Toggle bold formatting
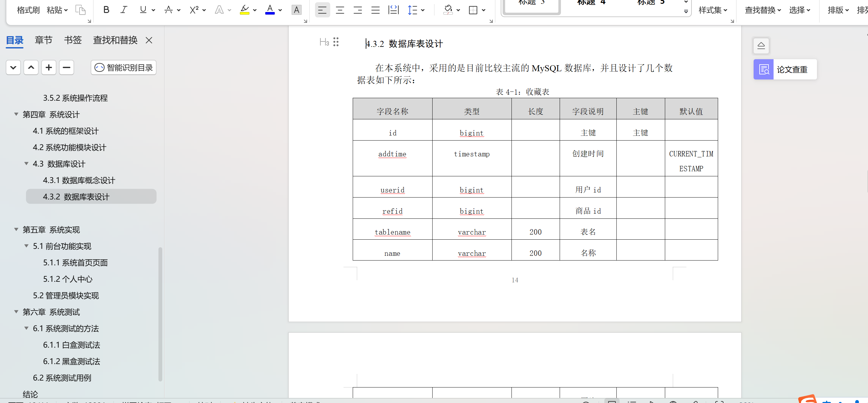Screen dimensions: 868x403 click(x=106, y=10)
